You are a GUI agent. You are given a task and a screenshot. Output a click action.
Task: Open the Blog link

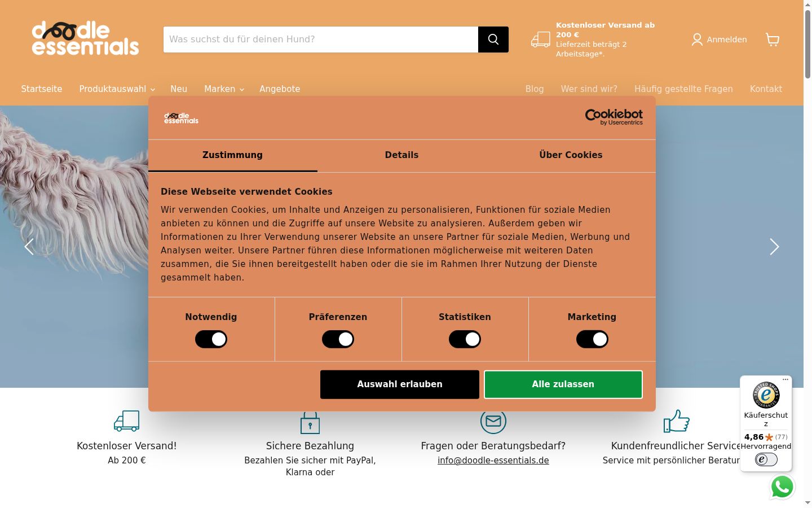click(x=535, y=89)
